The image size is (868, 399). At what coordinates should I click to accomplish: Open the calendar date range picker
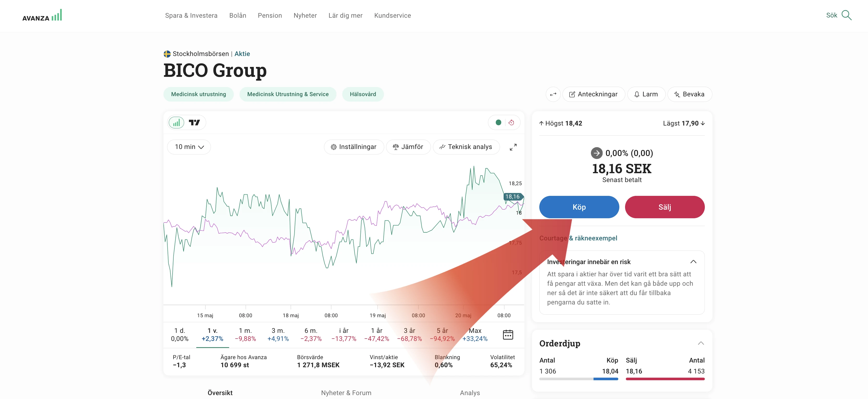pyautogui.click(x=508, y=335)
